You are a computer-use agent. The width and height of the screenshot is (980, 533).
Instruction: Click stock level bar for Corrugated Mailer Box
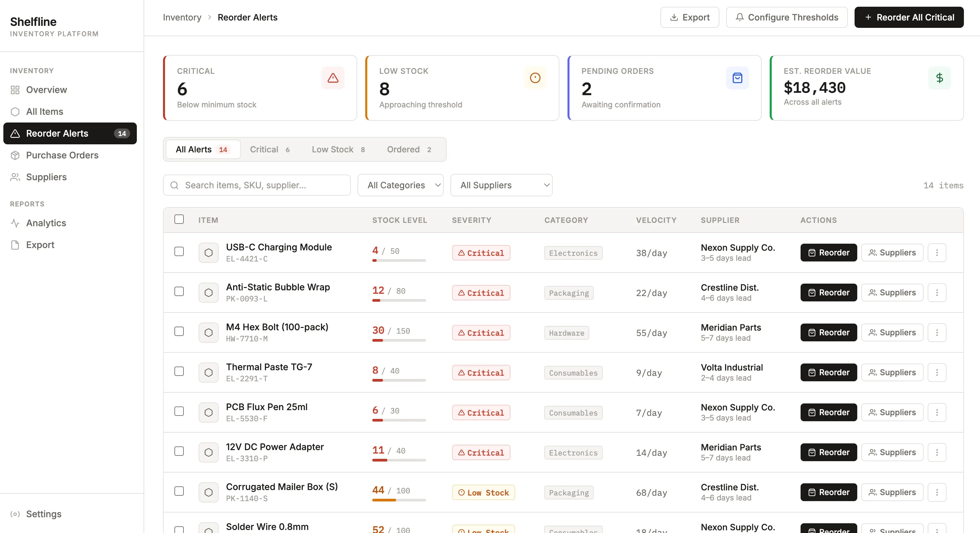[399, 500]
